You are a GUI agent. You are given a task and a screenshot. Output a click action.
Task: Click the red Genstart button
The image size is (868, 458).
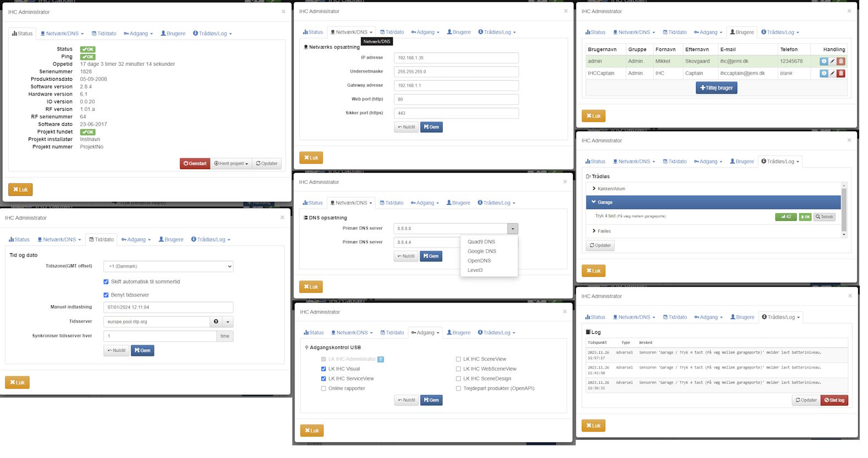click(x=195, y=164)
